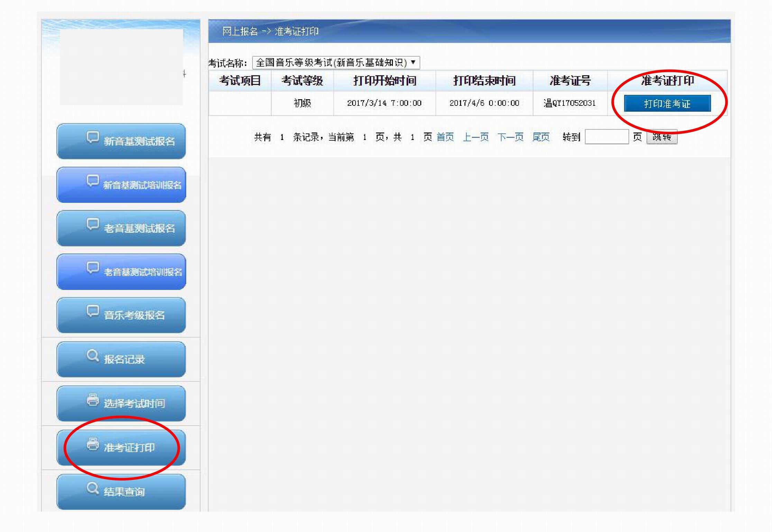Go to 首页 pagination link
The image size is (772, 532).
coord(445,137)
